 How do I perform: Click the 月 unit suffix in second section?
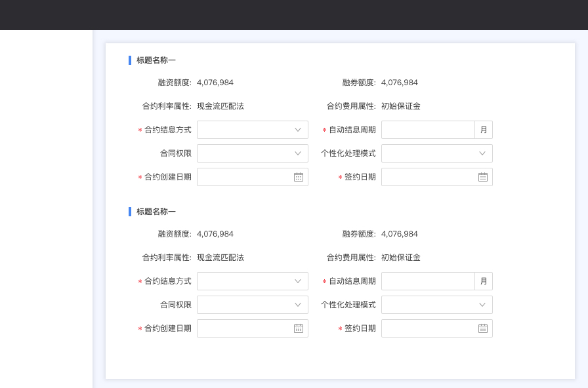tap(484, 281)
